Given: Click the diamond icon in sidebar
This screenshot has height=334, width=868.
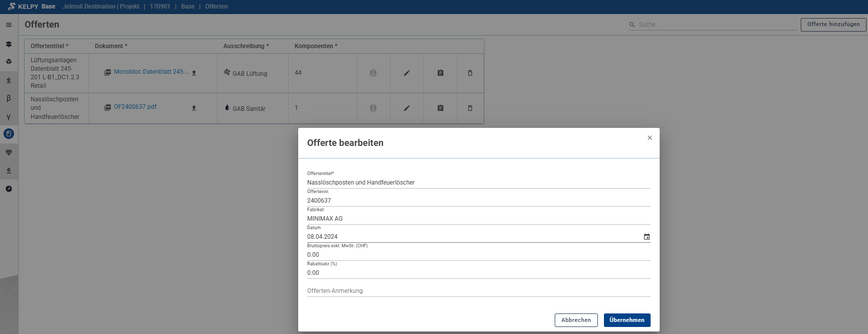Looking at the screenshot, I should pyautogui.click(x=9, y=152).
